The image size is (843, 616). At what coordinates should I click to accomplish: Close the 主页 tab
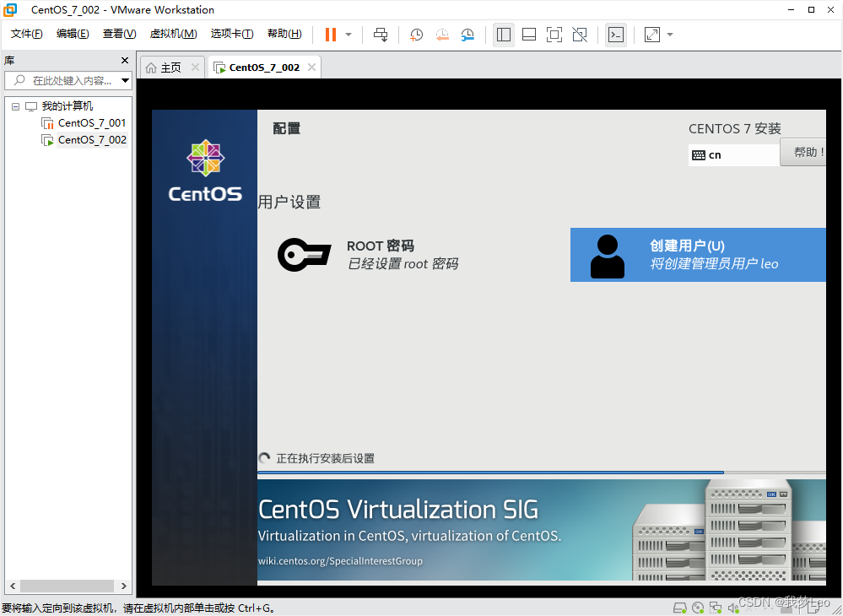pyautogui.click(x=195, y=68)
